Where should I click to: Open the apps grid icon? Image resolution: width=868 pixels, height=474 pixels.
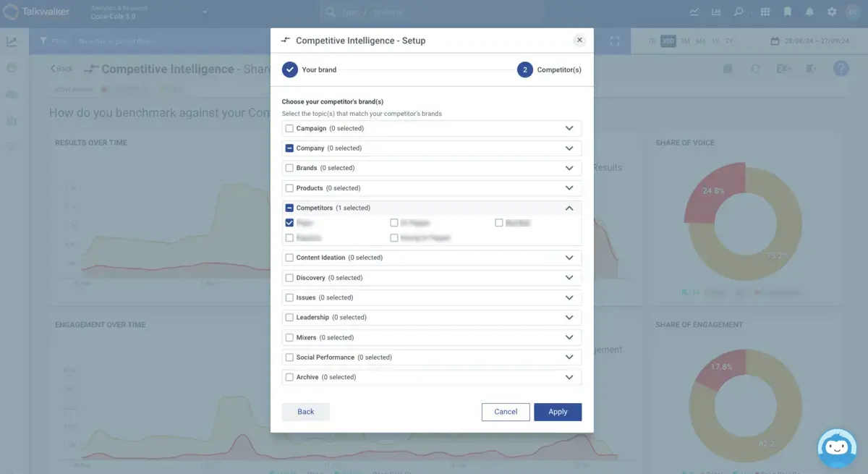pos(765,12)
